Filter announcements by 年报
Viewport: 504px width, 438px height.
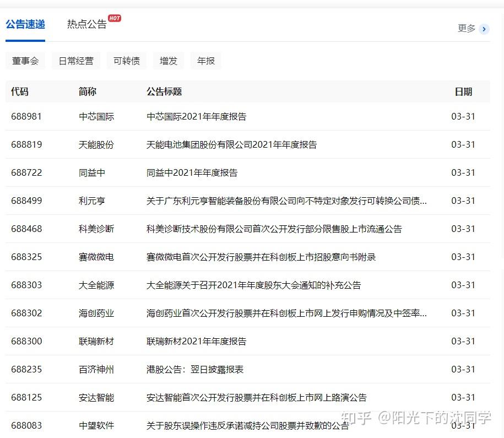pyautogui.click(x=206, y=61)
